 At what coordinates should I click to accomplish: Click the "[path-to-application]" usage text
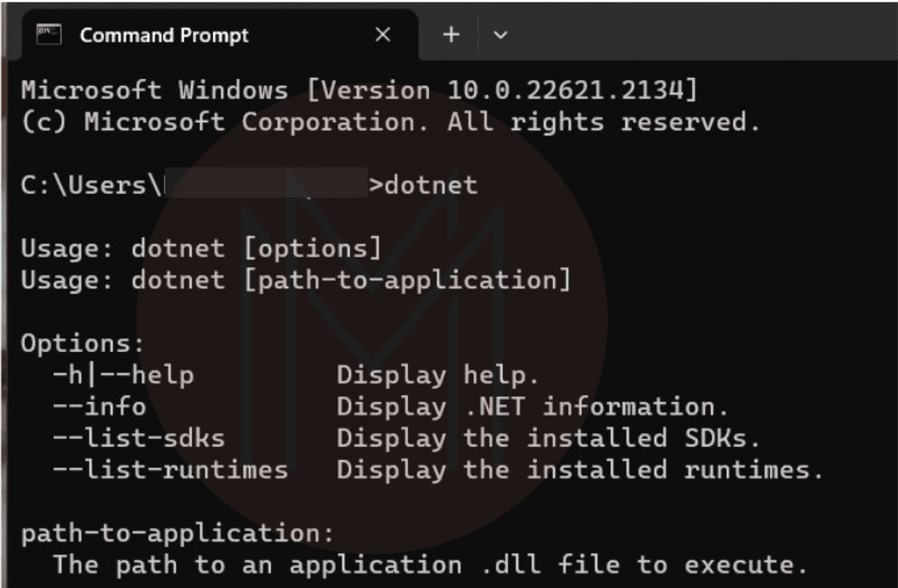pos(407,280)
